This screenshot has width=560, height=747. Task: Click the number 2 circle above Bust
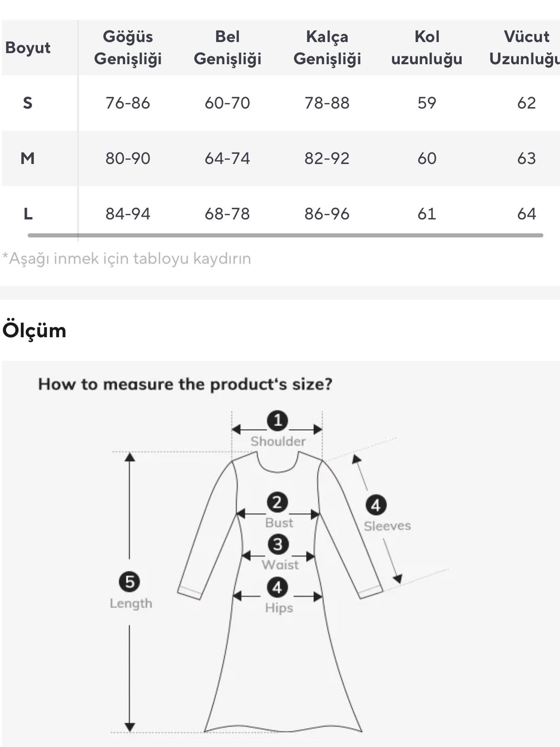click(x=277, y=503)
